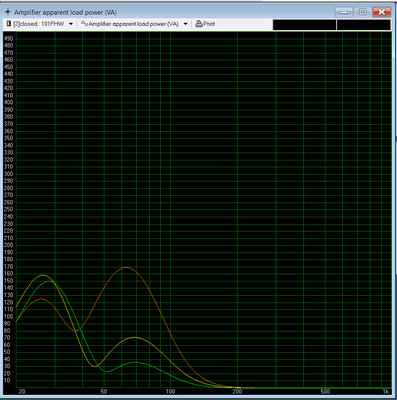Image resolution: width=397 pixels, height=400 pixels.
Task: Click the green curve's peak near 150 VA
Action: pos(49,281)
